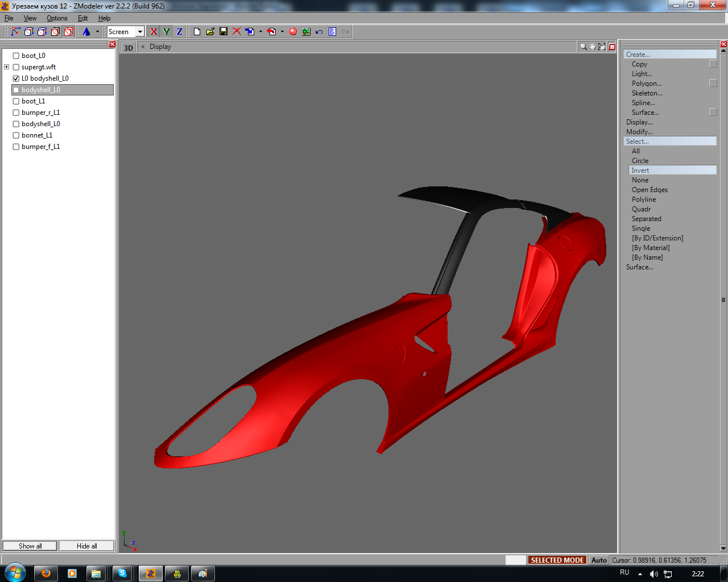The image size is (728, 582).
Task: Open the Edit menu
Action: coord(82,18)
